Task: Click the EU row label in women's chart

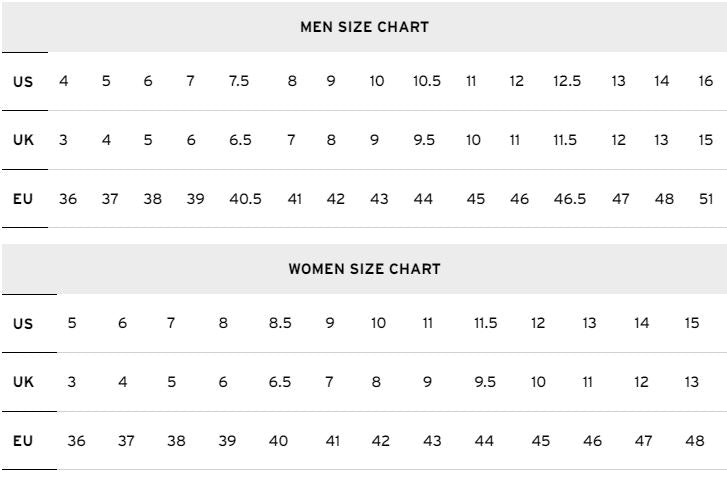Action: click(x=23, y=441)
